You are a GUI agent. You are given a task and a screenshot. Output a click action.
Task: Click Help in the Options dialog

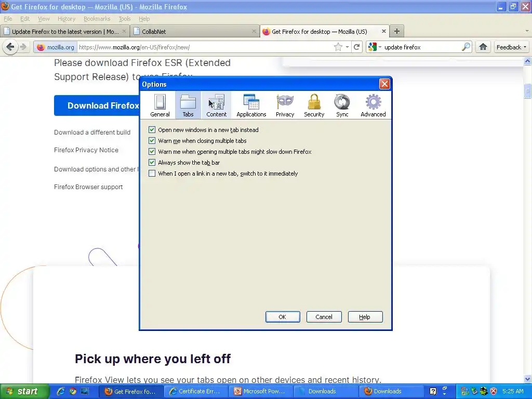click(x=365, y=317)
